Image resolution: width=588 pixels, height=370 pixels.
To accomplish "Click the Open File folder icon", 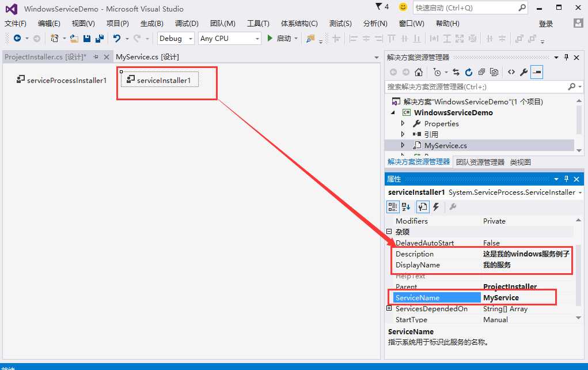I will coord(74,38).
